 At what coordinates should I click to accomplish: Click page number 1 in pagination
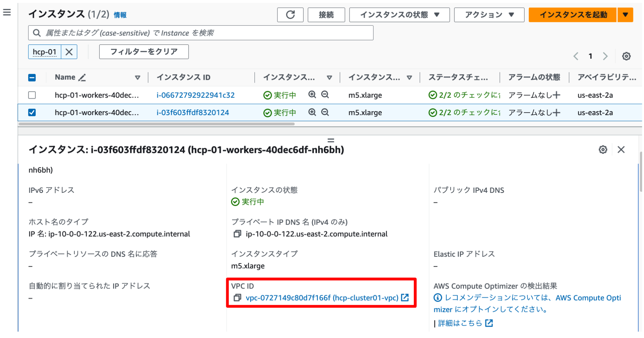point(590,56)
